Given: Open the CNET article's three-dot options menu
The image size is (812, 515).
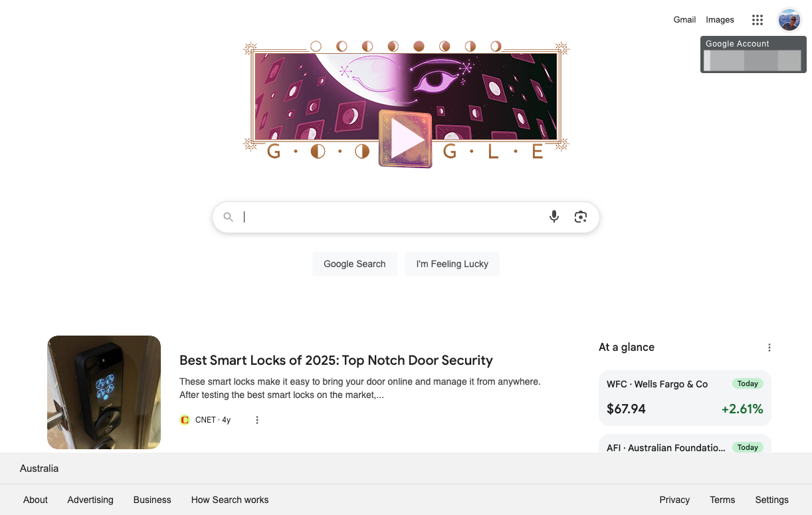Looking at the screenshot, I should click(257, 420).
